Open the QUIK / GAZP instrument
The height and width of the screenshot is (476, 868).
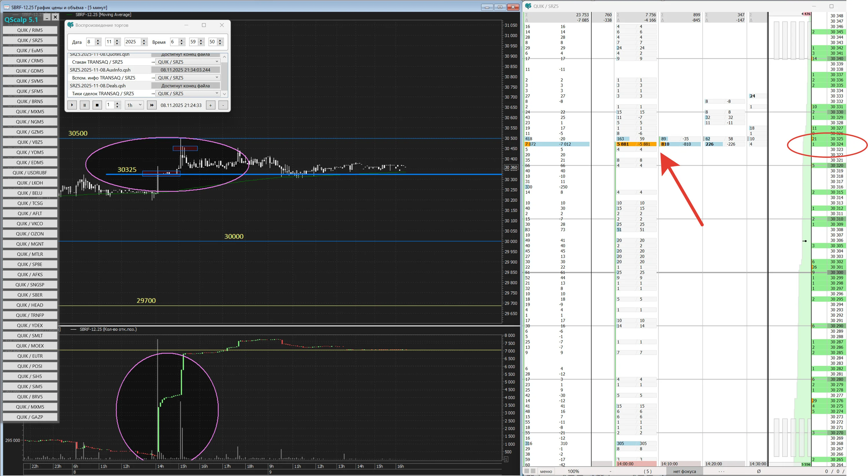pyautogui.click(x=30, y=417)
